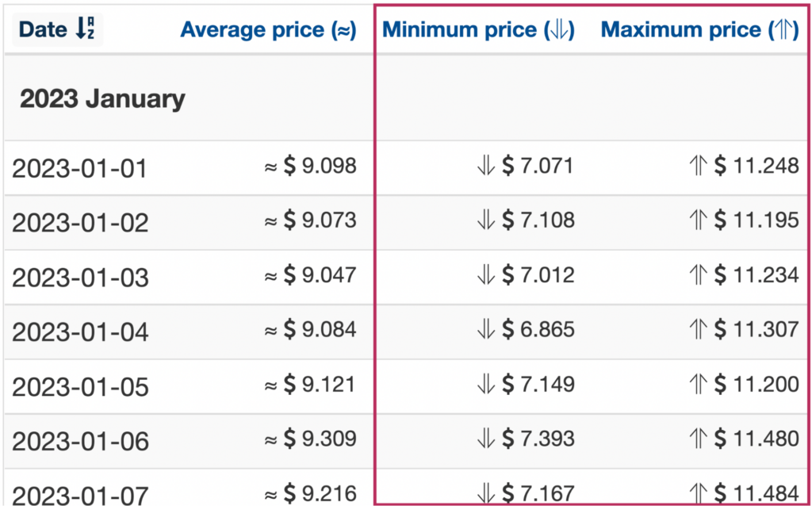The height and width of the screenshot is (506, 812).
Task: Click the Date sort A-Z icon
Action: [x=85, y=29]
